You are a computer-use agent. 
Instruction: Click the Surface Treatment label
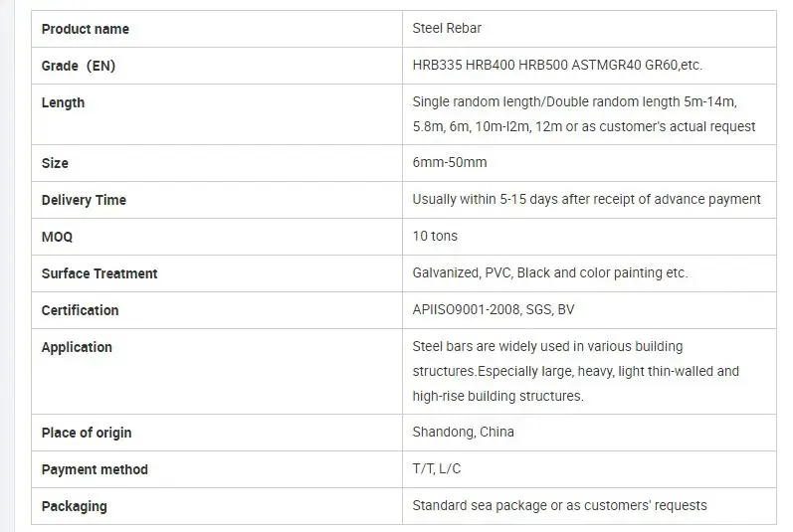(99, 273)
